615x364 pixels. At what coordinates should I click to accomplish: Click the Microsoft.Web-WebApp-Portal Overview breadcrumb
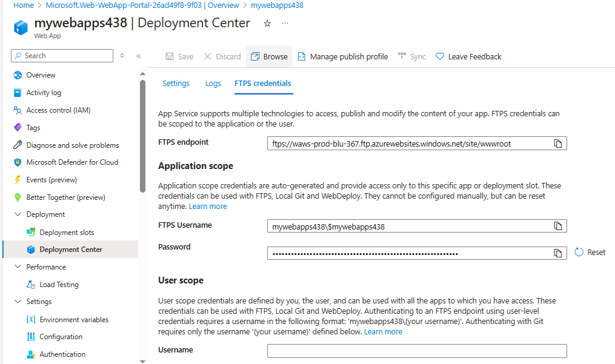click(x=142, y=5)
